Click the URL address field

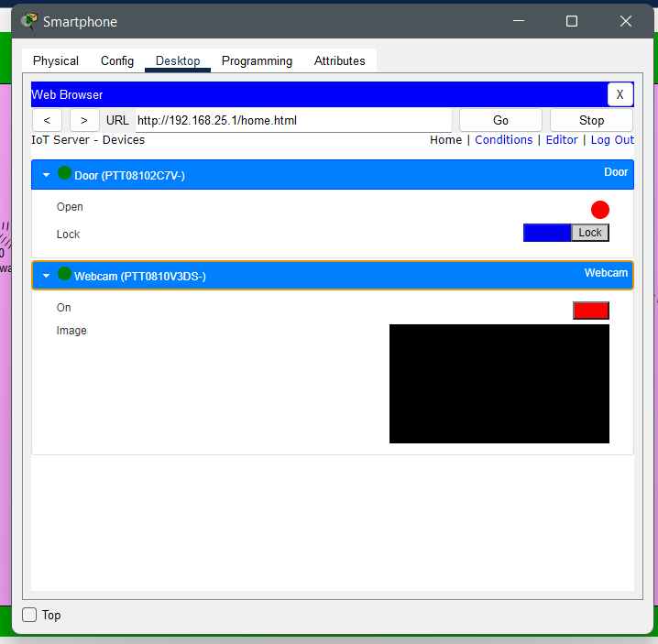pos(294,120)
